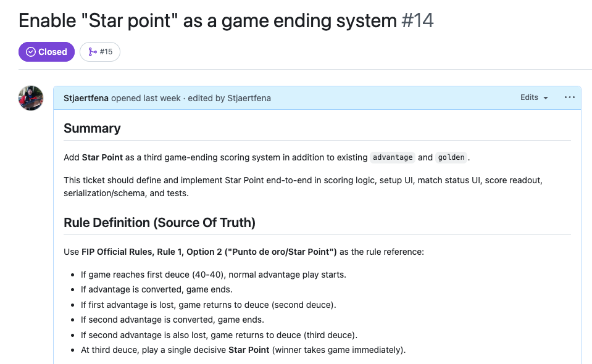592x364 pixels.
Task: Click the purple Closed status badge
Action: point(46,51)
